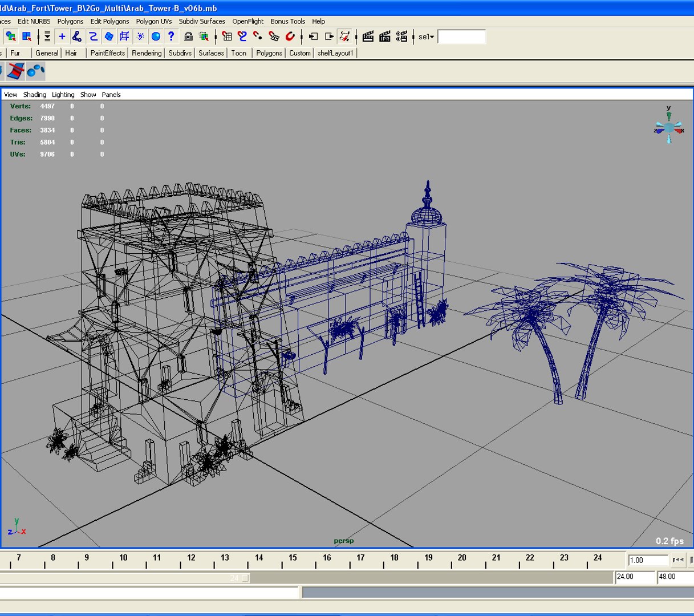
Task: Enable snap to view planes magnet
Action: click(x=274, y=37)
